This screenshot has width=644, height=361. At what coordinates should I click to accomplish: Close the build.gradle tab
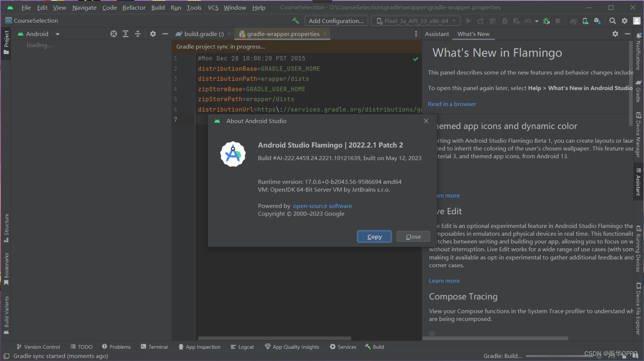tap(229, 34)
